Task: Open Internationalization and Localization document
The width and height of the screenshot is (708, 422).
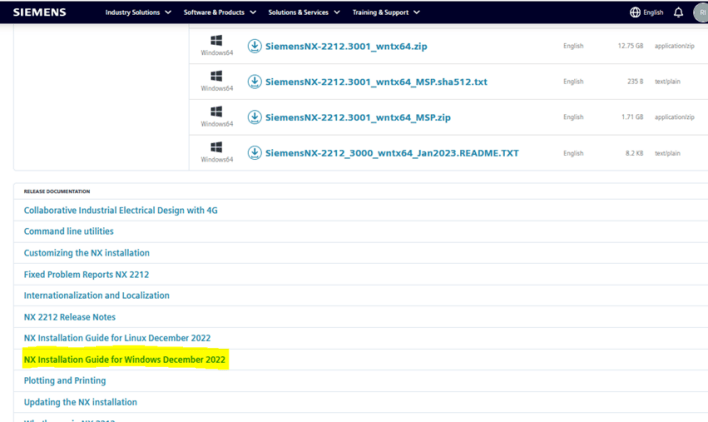Action: click(97, 295)
